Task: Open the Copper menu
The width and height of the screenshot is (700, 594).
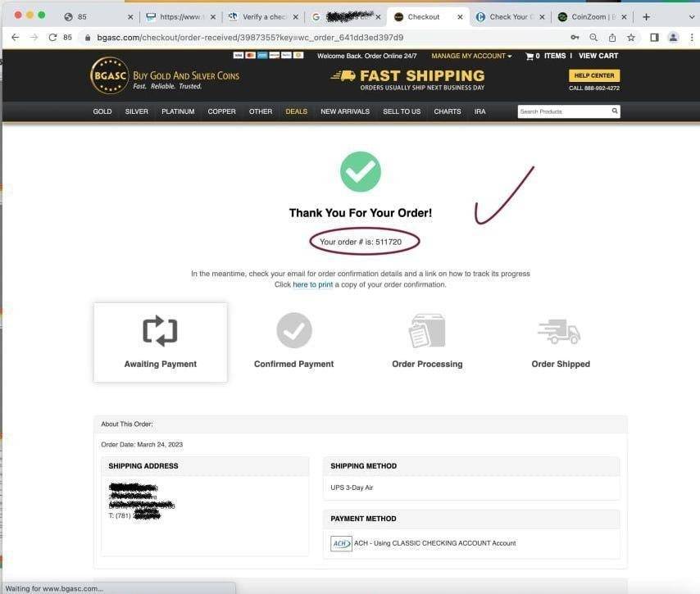Action: pos(221,111)
